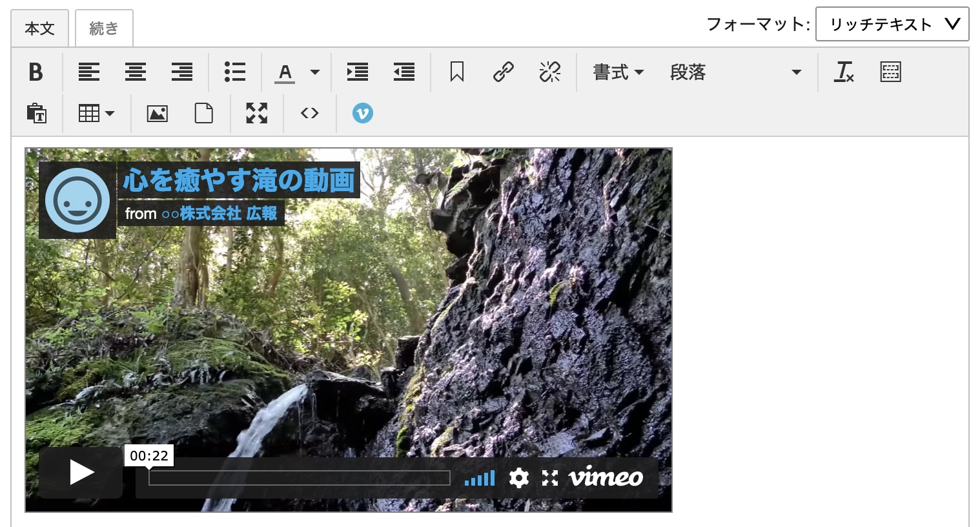Viewport: 980px width, 527px height.
Task: Click the Vimeo logo in the player
Action: (x=606, y=477)
